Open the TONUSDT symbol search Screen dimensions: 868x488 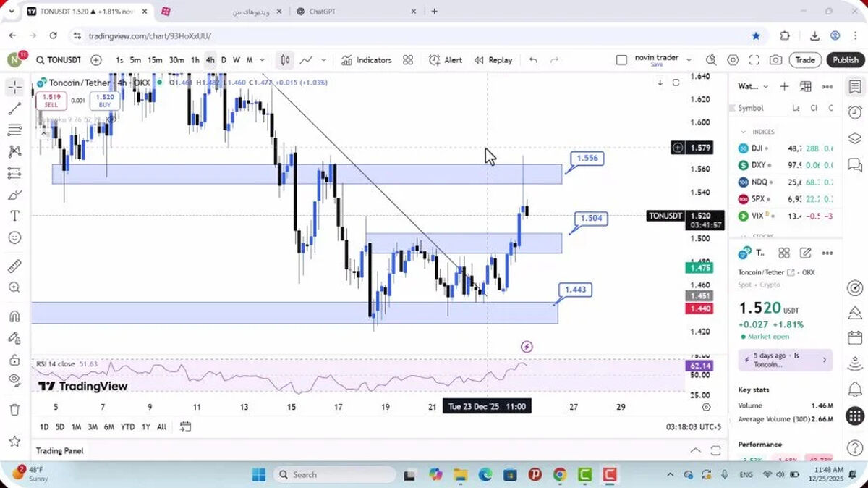pyautogui.click(x=59, y=60)
